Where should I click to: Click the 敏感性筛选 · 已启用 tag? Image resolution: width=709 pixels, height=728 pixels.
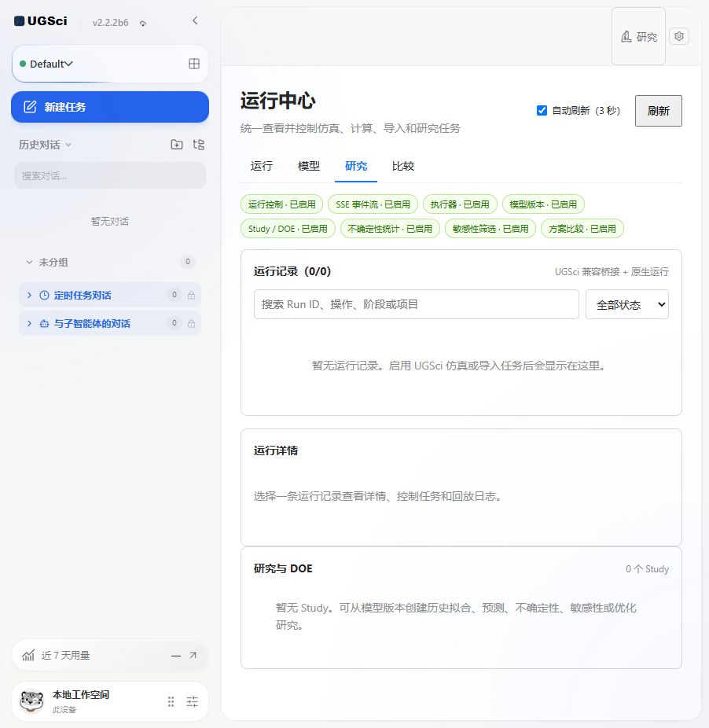pyautogui.click(x=490, y=229)
